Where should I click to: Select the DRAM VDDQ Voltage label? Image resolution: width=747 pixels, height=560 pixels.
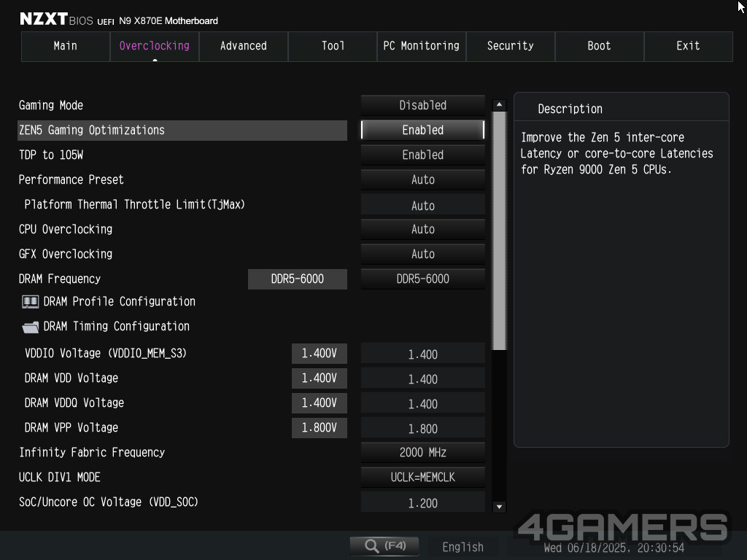[74, 402]
